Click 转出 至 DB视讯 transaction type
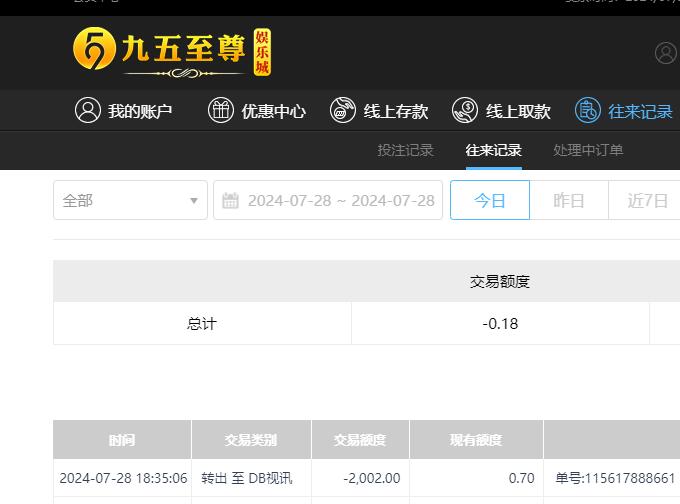The image size is (680, 504). [247, 478]
